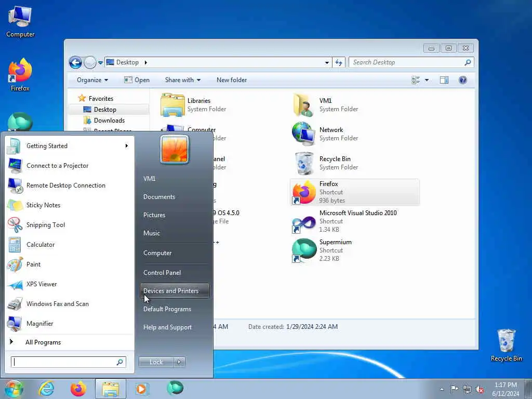This screenshot has width=532, height=399.
Task: Open Supermium from the taskbar
Action: (175, 388)
